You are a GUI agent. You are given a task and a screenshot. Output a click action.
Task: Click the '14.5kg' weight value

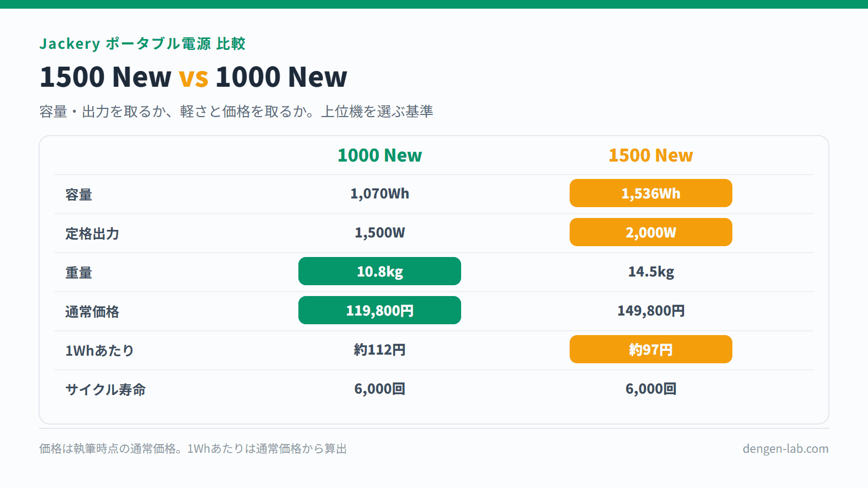(x=651, y=272)
